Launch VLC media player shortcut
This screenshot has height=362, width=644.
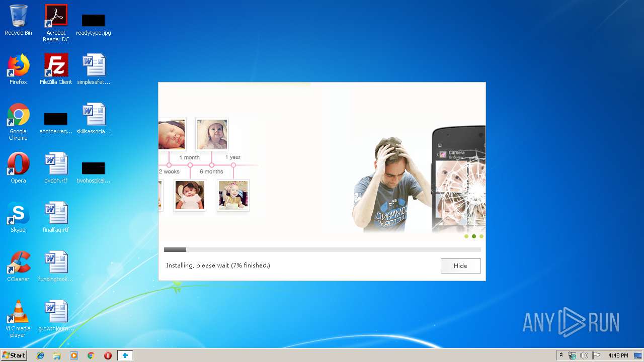pyautogui.click(x=18, y=319)
